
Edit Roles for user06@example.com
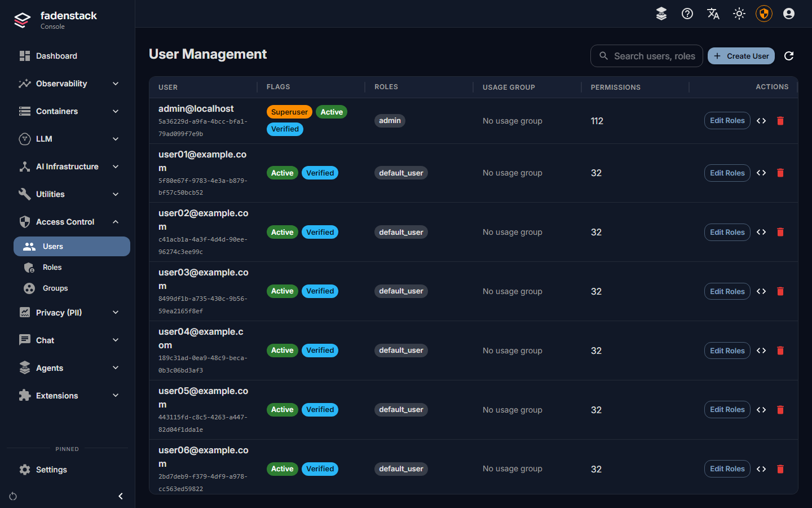(727, 469)
